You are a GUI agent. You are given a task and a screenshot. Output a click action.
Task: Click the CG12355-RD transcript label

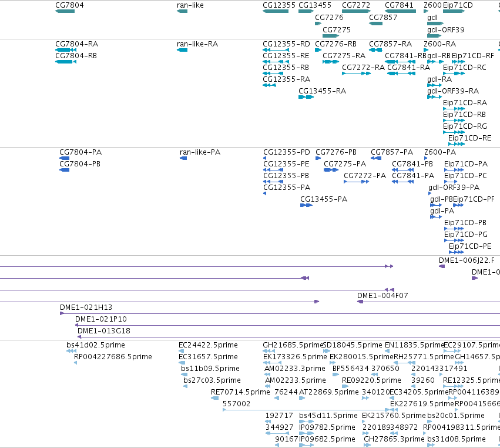click(286, 44)
